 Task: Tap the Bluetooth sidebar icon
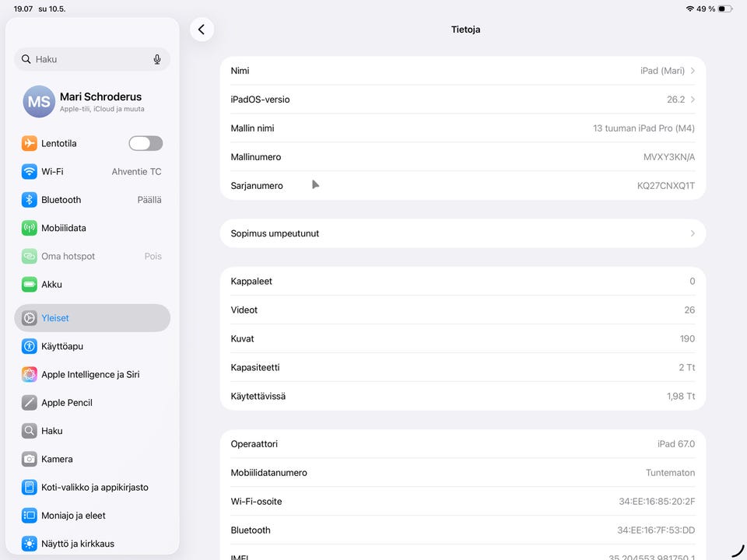pyautogui.click(x=29, y=200)
